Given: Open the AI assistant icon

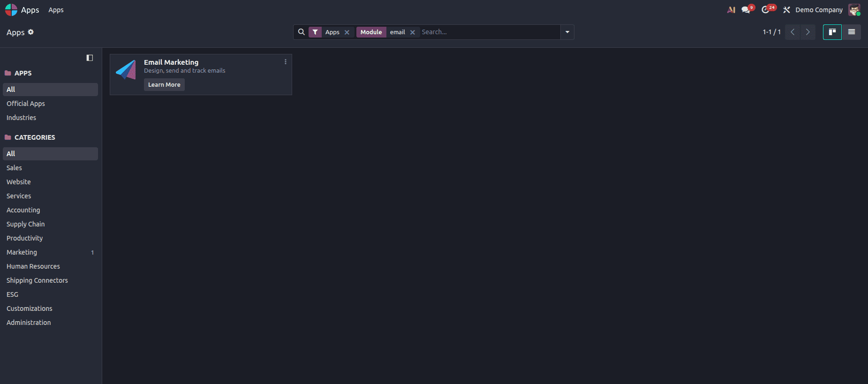Looking at the screenshot, I should pos(731,10).
